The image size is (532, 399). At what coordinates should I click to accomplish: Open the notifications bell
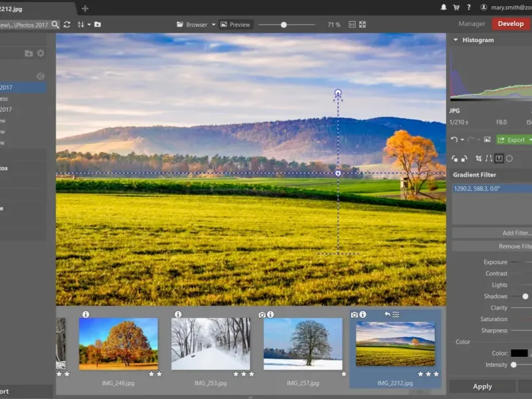(444, 7)
